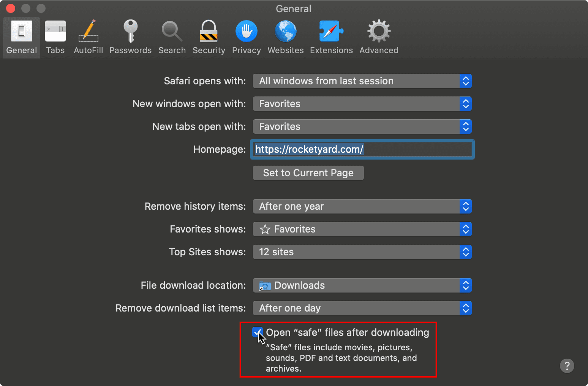Open the "New windows open with" popup
The height and width of the screenshot is (386, 588).
362,104
